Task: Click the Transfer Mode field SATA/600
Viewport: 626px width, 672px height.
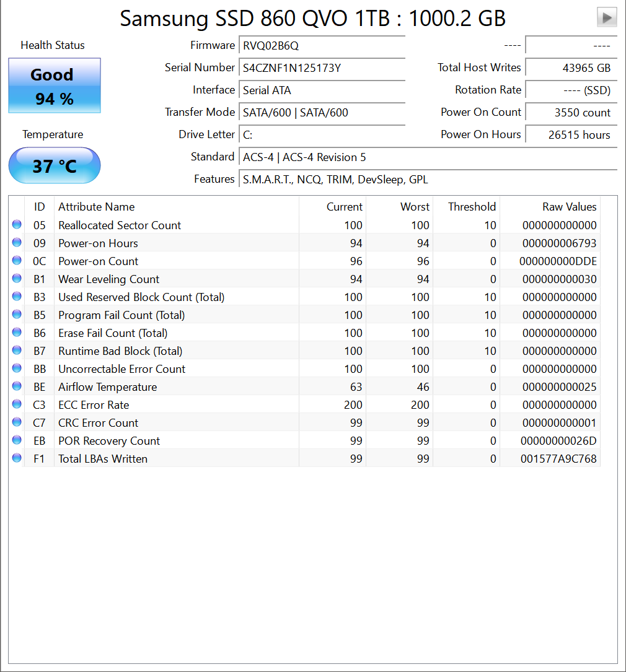Action: coord(322,112)
